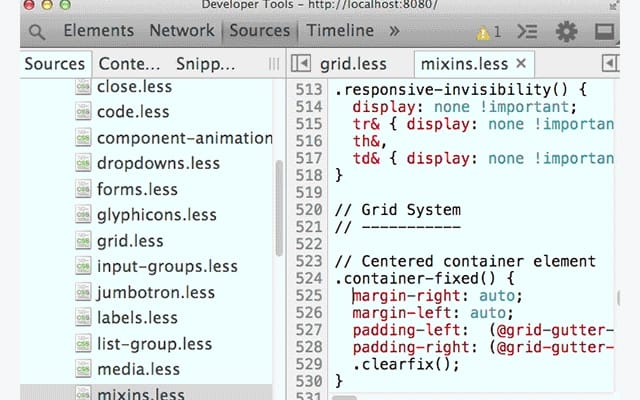Switch to Content scripts tab
The height and width of the screenshot is (400, 640).
pyautogui.click(x=129, y=64)
